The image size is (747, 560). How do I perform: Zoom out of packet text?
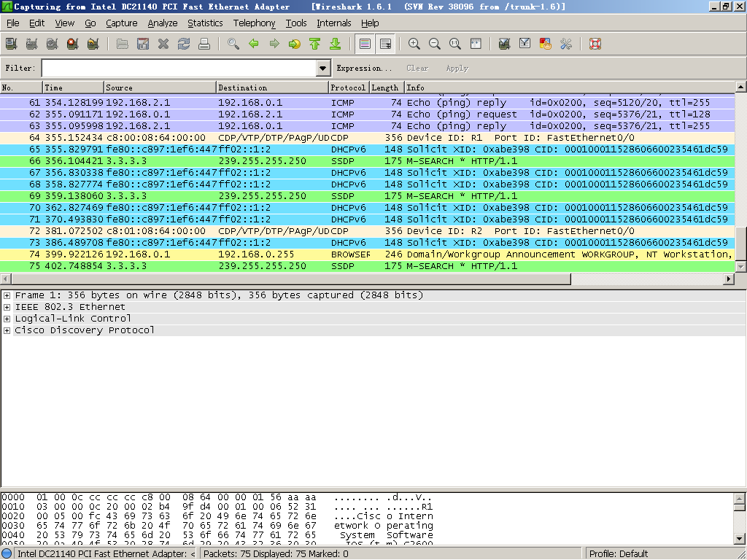(x=435, y=44)
